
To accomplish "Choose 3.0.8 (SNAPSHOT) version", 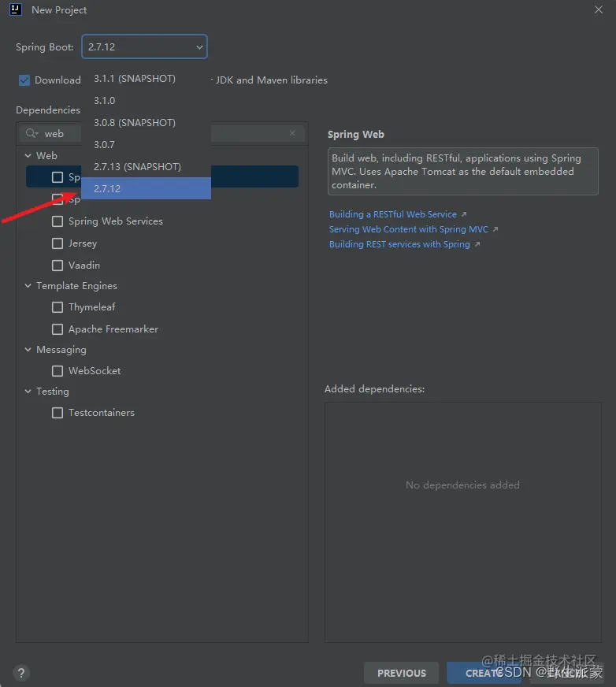I will [x=146, y=122].
